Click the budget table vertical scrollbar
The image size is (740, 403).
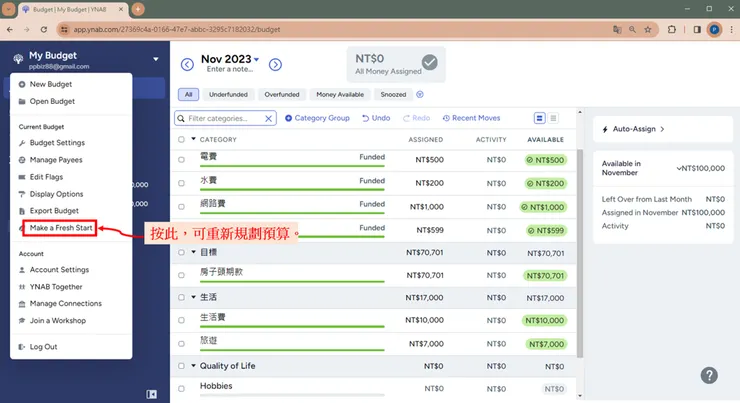pos(580,253)
